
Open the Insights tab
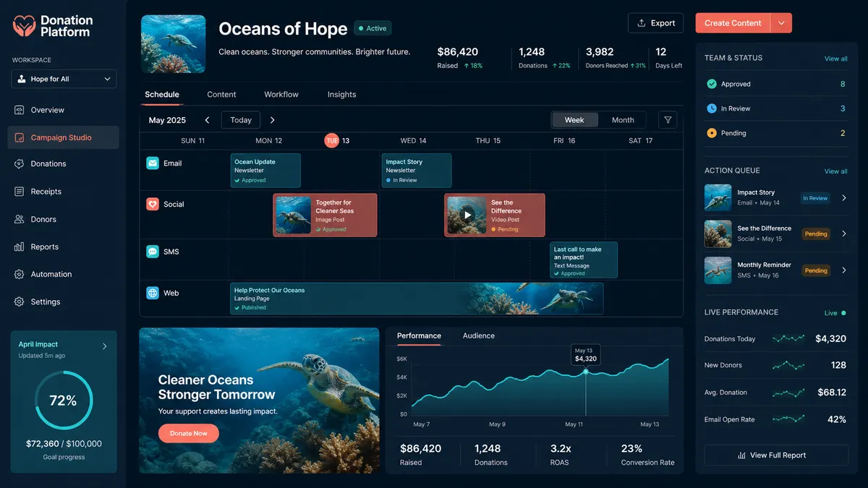coord(341,95)
